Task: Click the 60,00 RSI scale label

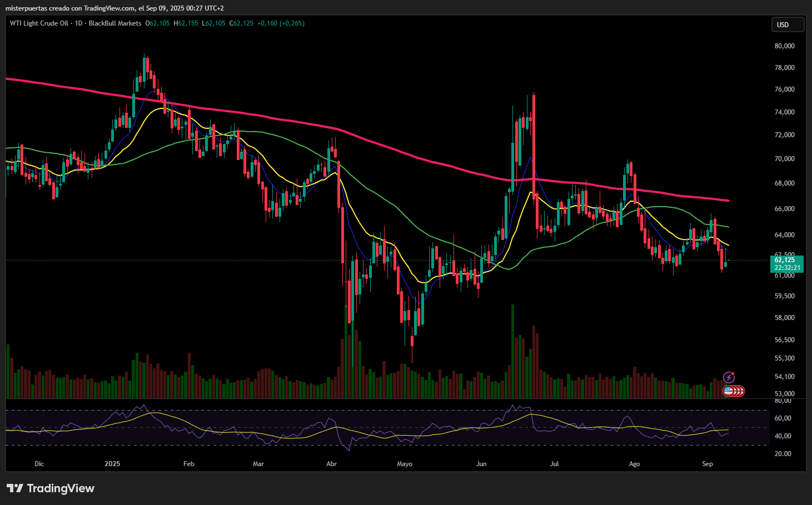Action: pos(783,418)
